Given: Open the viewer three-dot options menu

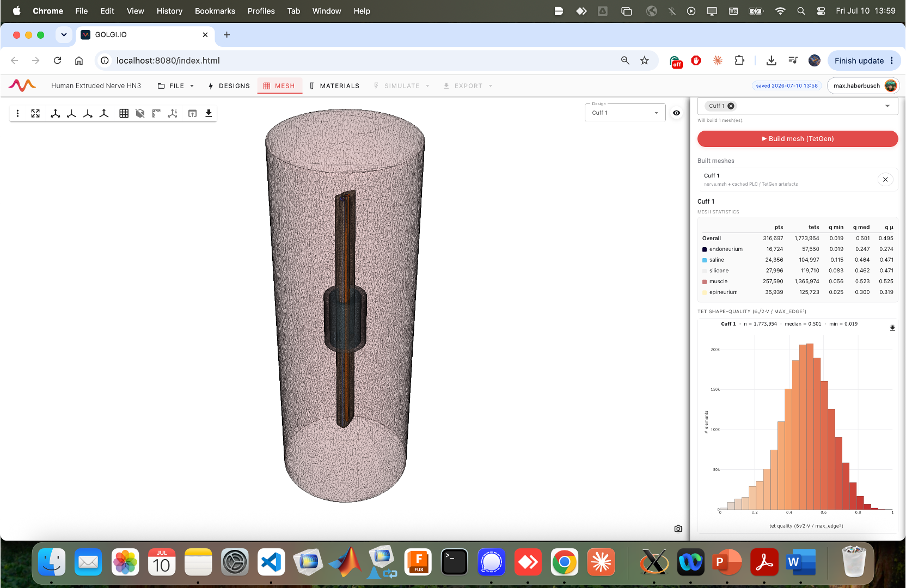Looking at the screenshot, I should pyautogui.click(x=18, y=113).
